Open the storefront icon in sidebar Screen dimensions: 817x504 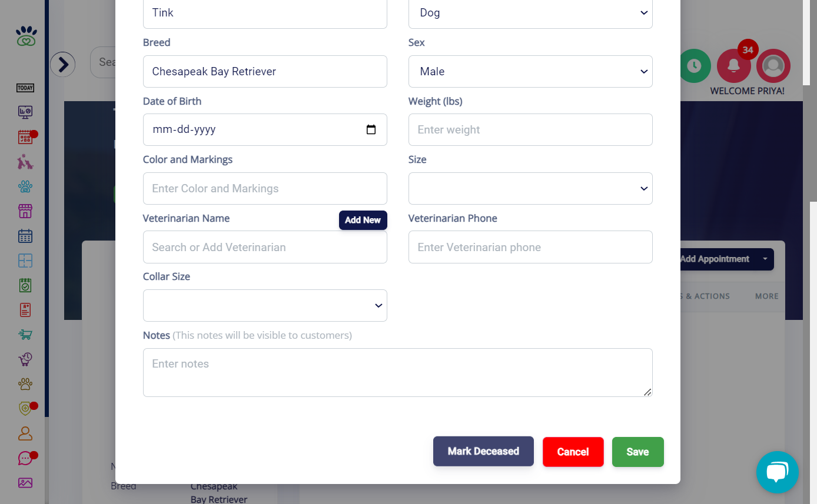[x=25, y=211]
